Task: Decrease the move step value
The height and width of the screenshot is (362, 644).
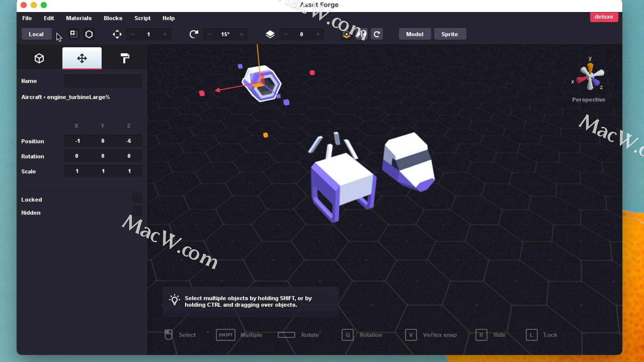Action: (x=133, y=34)
